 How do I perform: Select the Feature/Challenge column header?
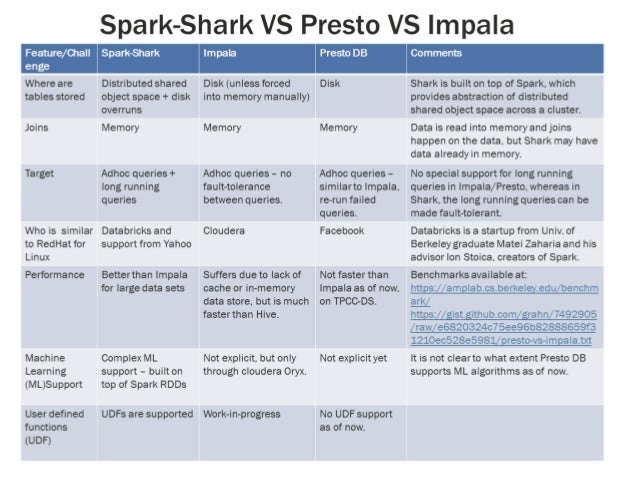coord(59,59)
